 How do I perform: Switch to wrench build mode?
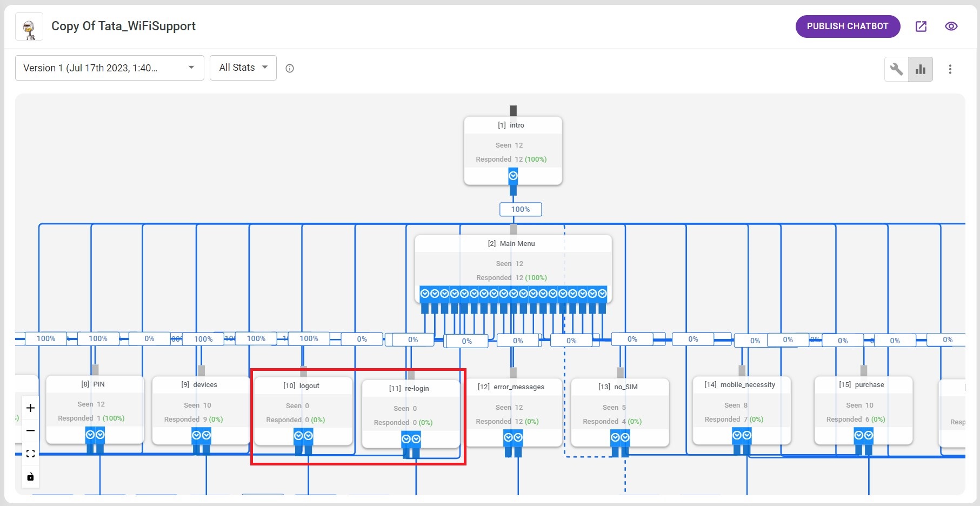tap(896, 69)
